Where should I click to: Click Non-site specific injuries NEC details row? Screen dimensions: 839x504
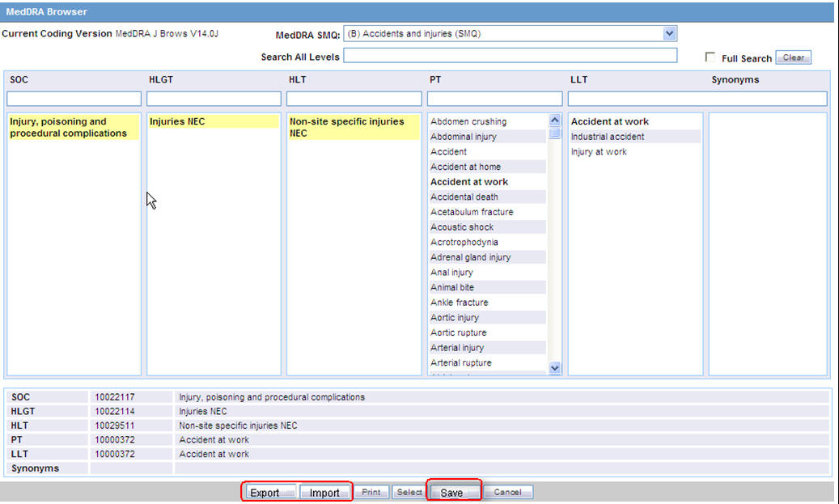pyautogui.click(x=238, y=426)
